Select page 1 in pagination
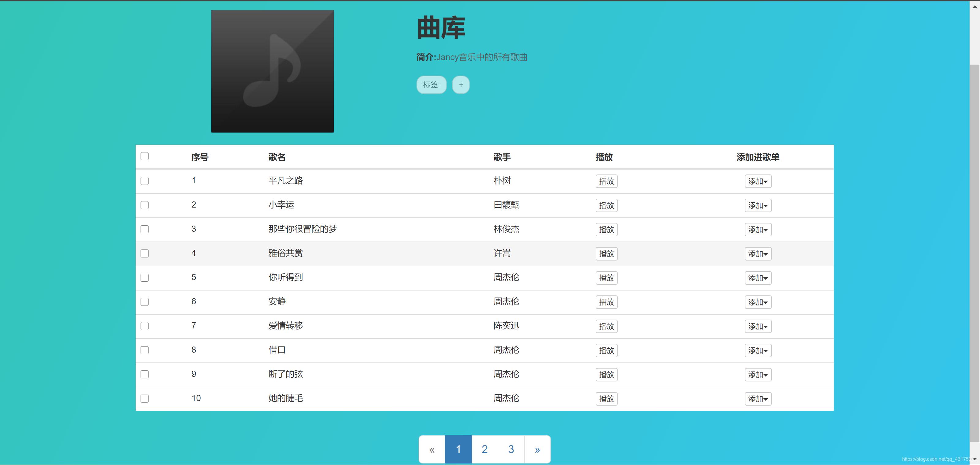 tap(458, 449)
